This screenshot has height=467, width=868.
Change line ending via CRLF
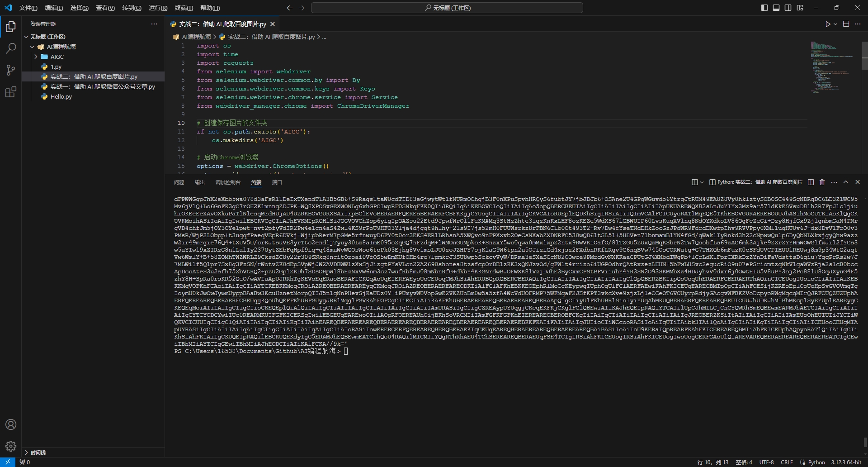click(787, 462)
